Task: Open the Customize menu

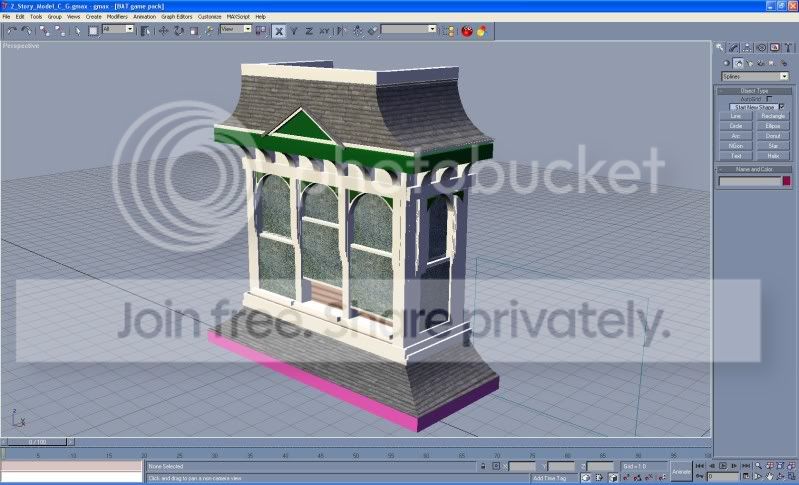Action: 209,16
